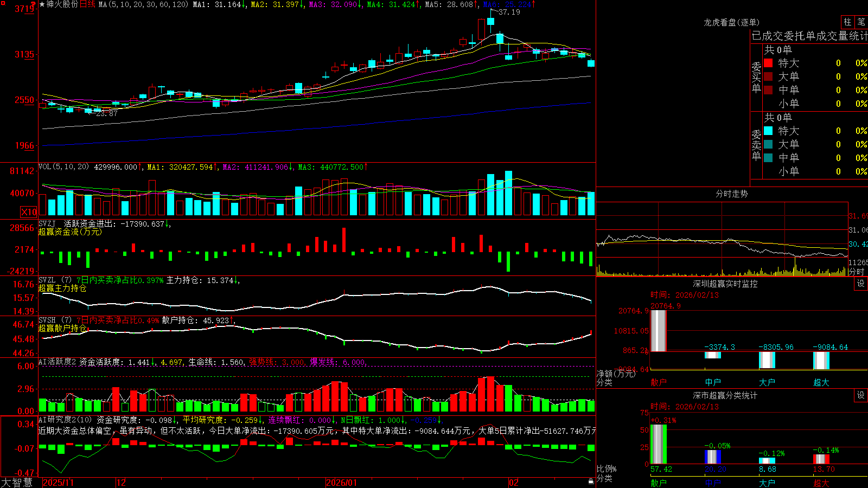Click the 大智慧 logo in the corner
The width and height of the screenshot is (868, 488).
pyautogui.click(x=17, y=482)
